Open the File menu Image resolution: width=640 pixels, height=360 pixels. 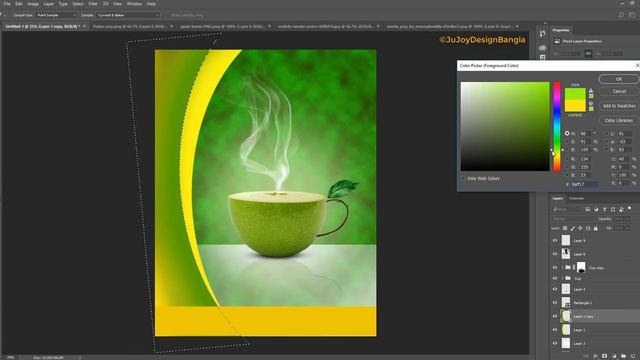coord(7,4)
